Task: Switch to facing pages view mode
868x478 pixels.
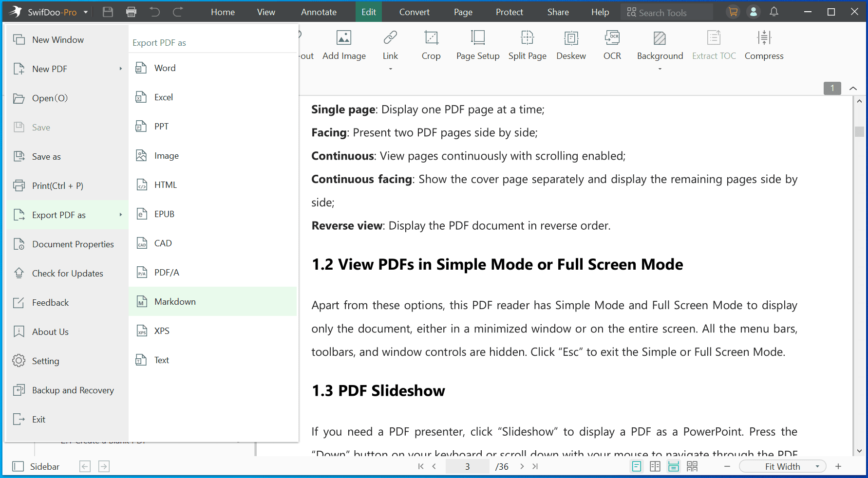Action: [x=655, y=466]
